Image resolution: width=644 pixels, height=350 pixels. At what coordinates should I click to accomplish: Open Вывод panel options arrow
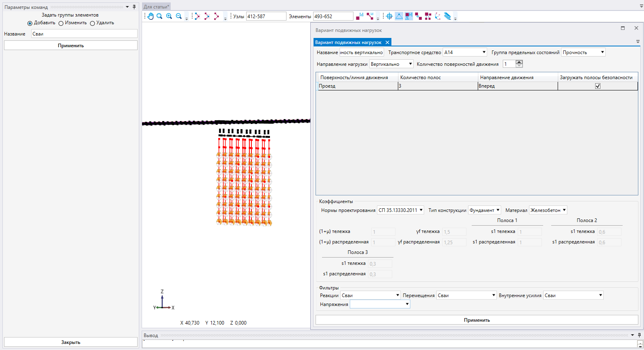[x=632, y=335]
